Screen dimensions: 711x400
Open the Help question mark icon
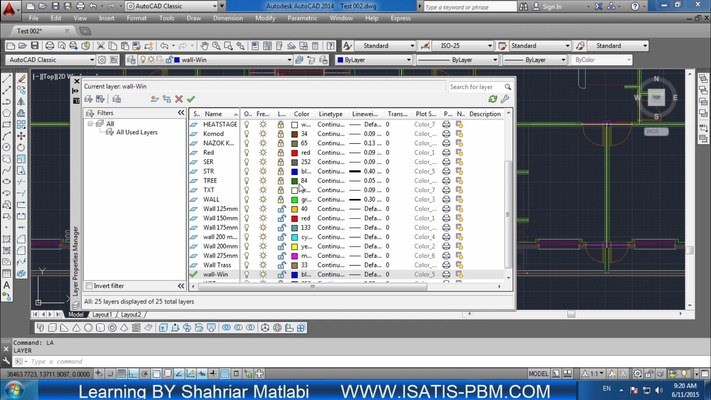tap(331, 46)
